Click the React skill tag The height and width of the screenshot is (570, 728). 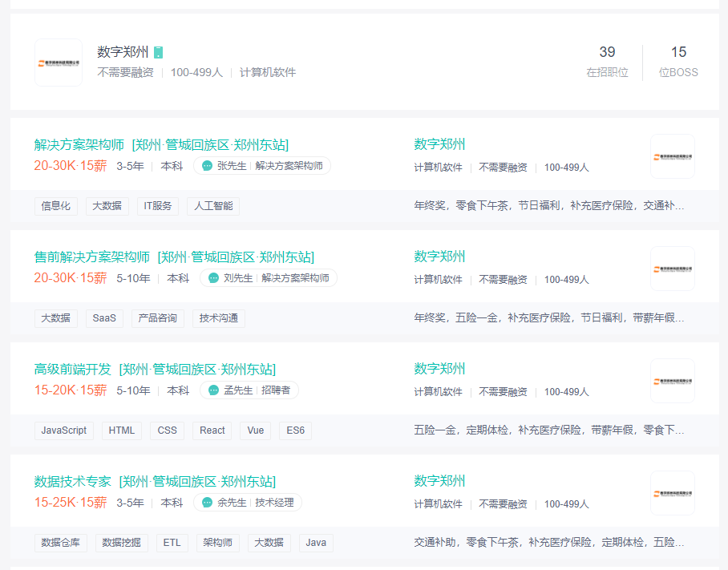point(212,431)
